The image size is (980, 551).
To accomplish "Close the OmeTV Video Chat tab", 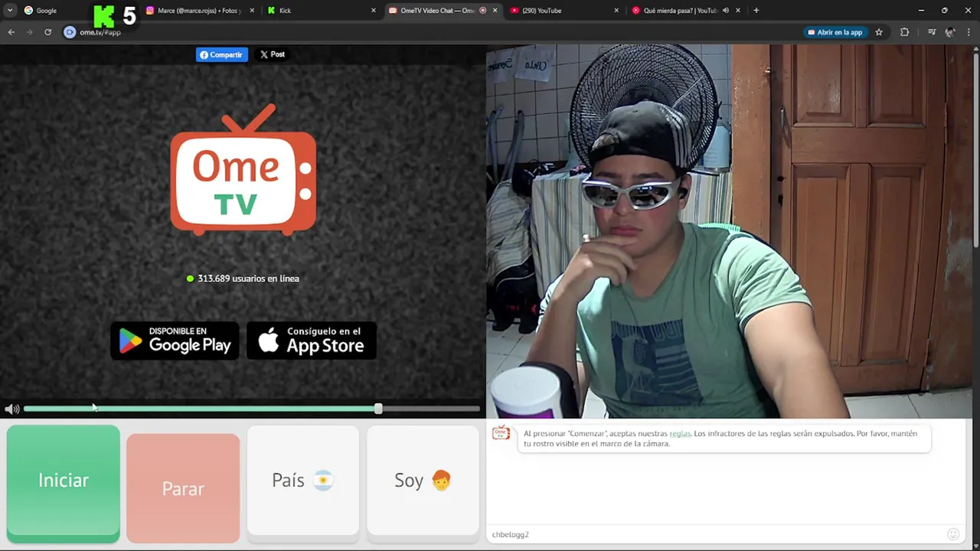I will click(495, 11).
